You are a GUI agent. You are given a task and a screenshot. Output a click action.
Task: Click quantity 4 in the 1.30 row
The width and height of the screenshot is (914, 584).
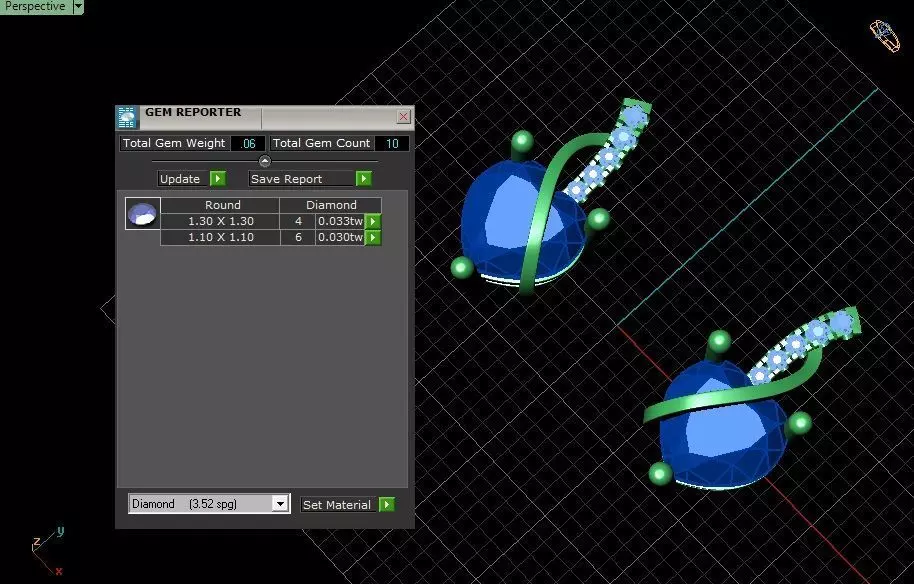(x=298, y=221)
